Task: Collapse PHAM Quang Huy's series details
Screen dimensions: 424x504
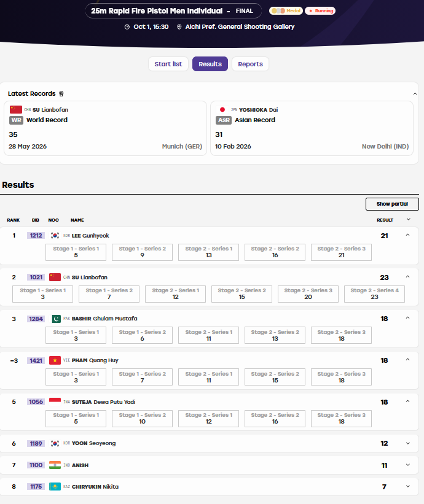Action: click(407, 360)
